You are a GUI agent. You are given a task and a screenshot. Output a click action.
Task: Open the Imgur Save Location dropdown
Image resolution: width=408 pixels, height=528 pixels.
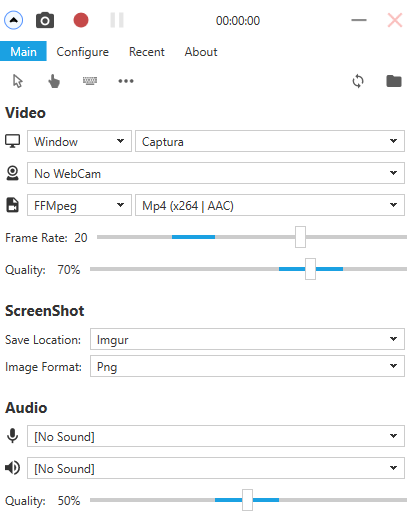pyautogui.click(x=247, y=339)
